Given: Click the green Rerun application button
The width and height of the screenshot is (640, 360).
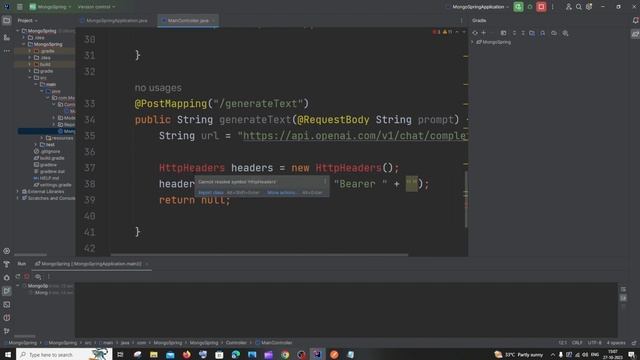Looking at the screenshot, I should click(x=518, y=7).
